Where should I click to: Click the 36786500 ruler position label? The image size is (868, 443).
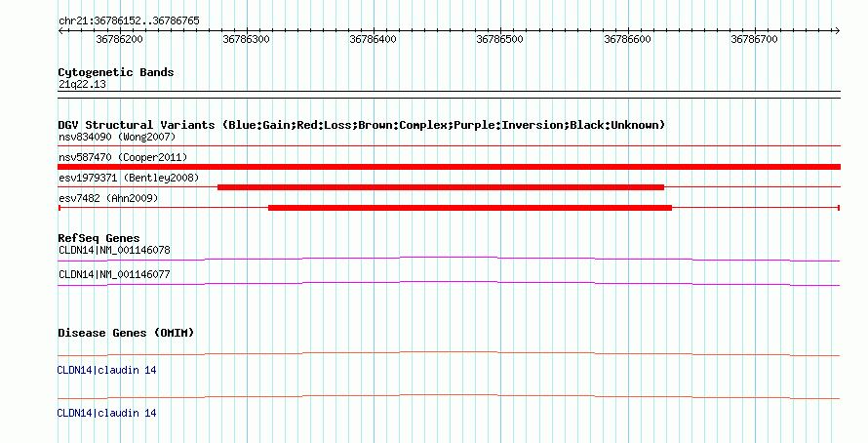[499, 39]
